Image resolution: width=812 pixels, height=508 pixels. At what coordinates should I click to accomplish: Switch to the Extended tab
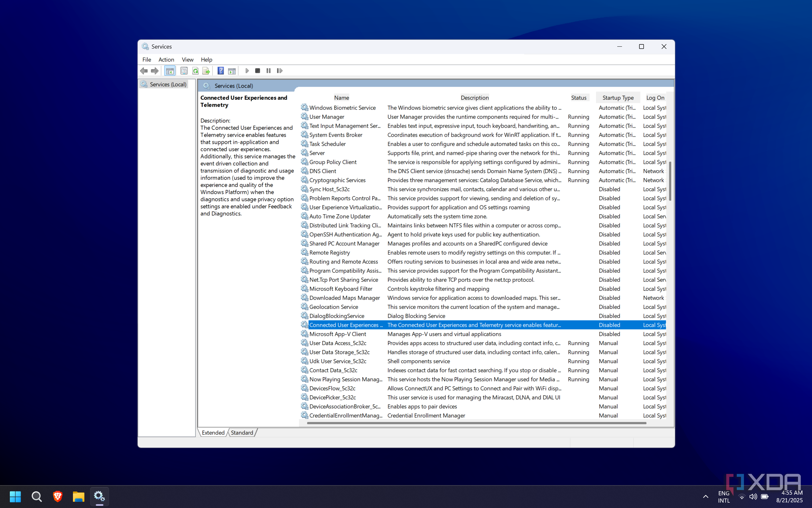pyautogui.click(x=213, y=432)
